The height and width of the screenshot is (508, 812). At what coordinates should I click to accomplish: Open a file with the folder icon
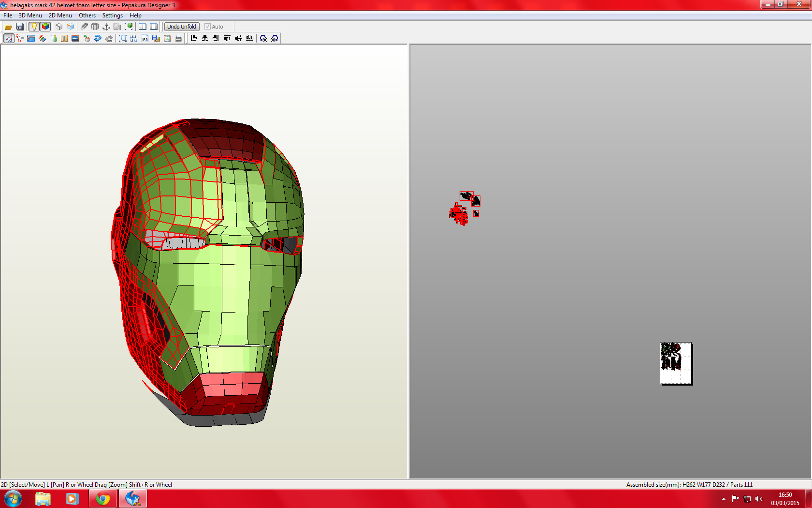8,27
